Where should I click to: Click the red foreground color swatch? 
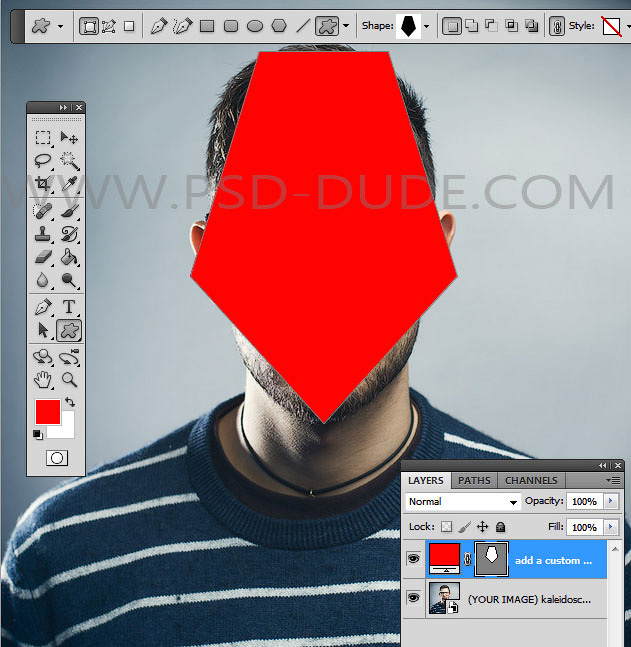click(x=47, y=411)
